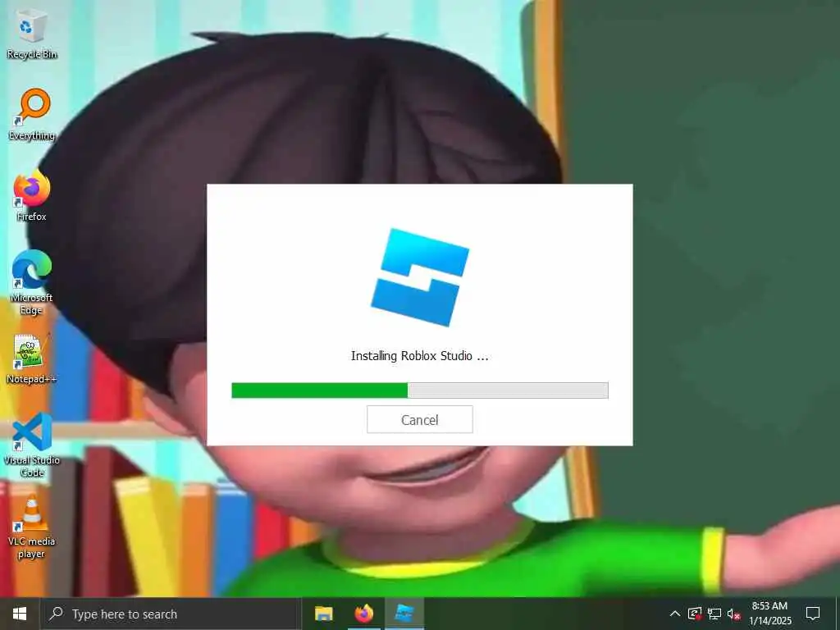Click the security warning tray icon

pyautogui.click(x=695, y=614)
